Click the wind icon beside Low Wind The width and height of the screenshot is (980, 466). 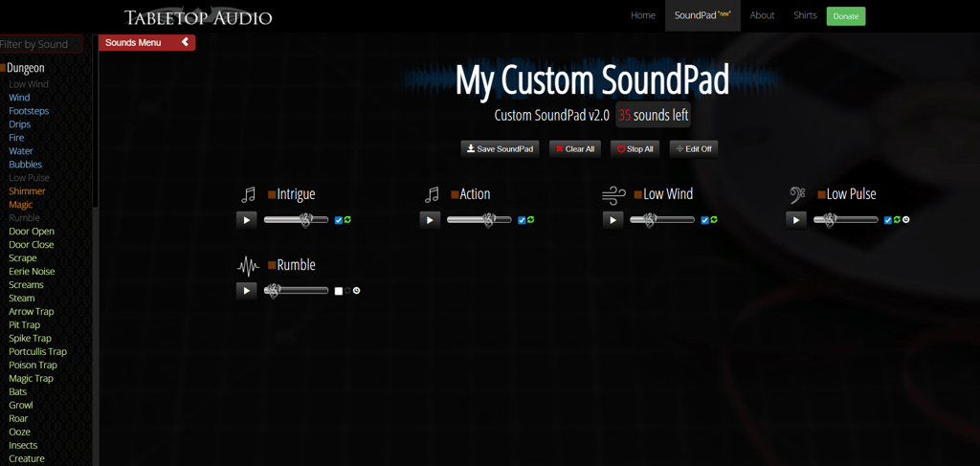pos(613,195)
